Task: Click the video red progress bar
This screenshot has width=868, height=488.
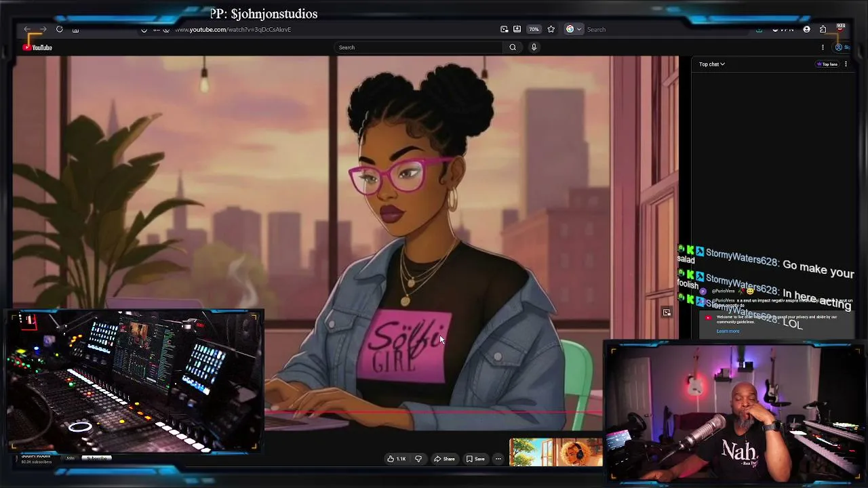Action: pyautogui.click(x=433, y=411)
